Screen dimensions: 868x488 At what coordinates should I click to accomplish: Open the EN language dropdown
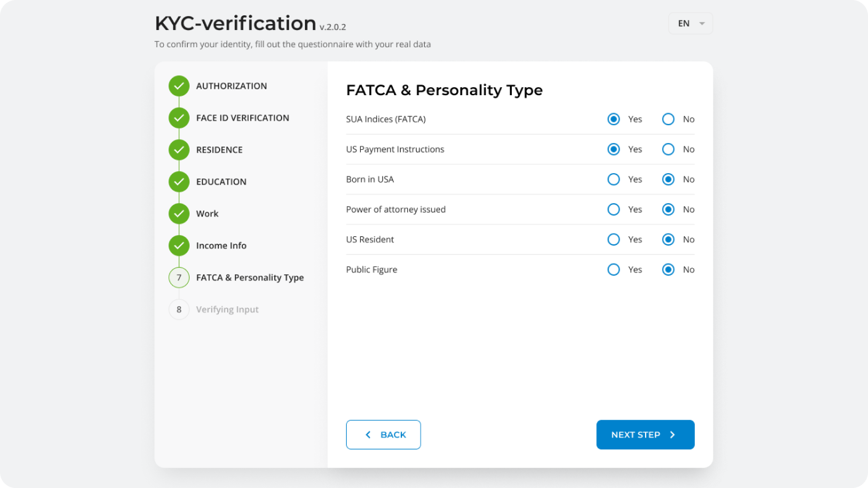690,23
